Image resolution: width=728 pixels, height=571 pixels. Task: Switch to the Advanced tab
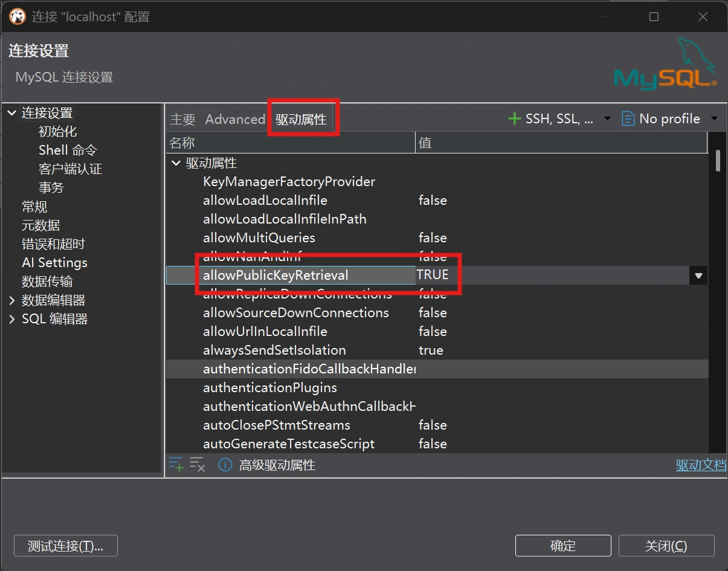(x=234, y=120)
